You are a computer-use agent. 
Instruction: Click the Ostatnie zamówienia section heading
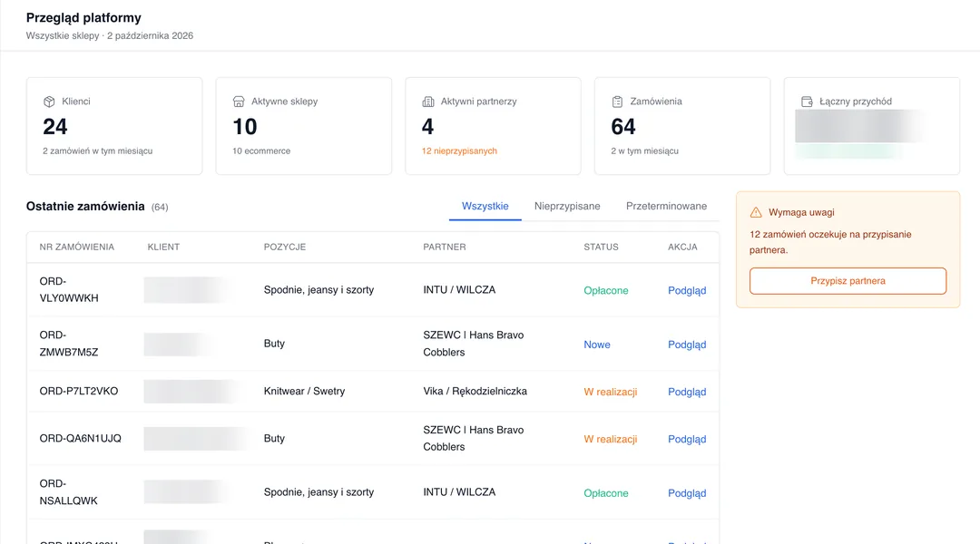[85, 206]
